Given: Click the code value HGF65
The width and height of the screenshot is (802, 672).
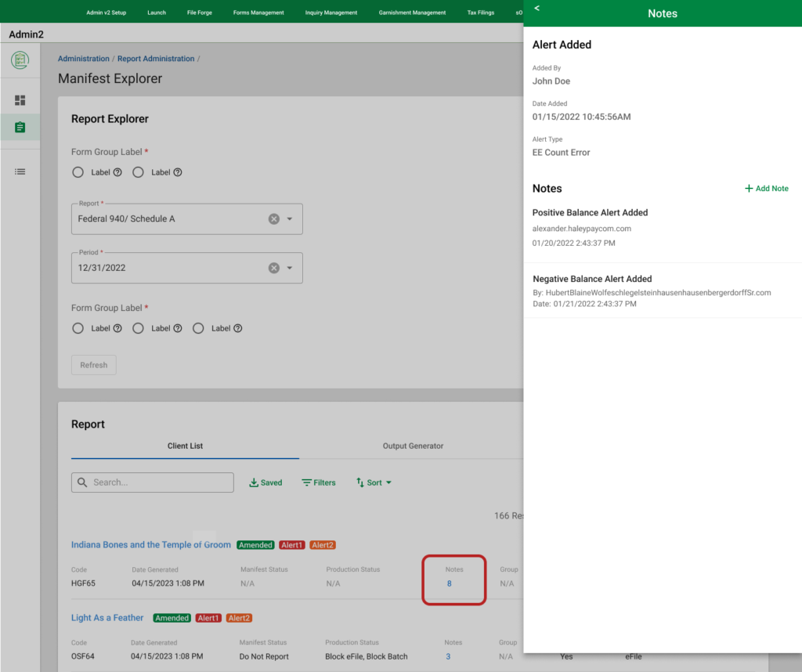Looking at the screenshot, I should tap(83, 583).
